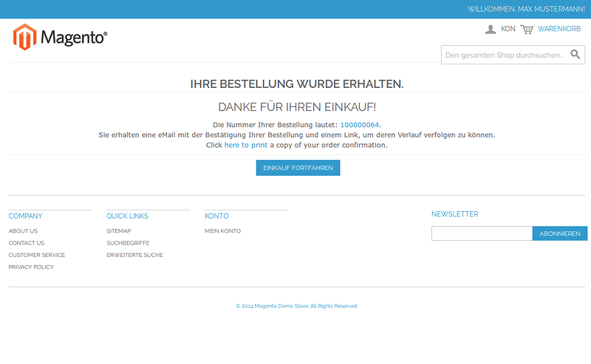Go to About Us page
This screenshot has width=591, height=364.
point(23,231)
